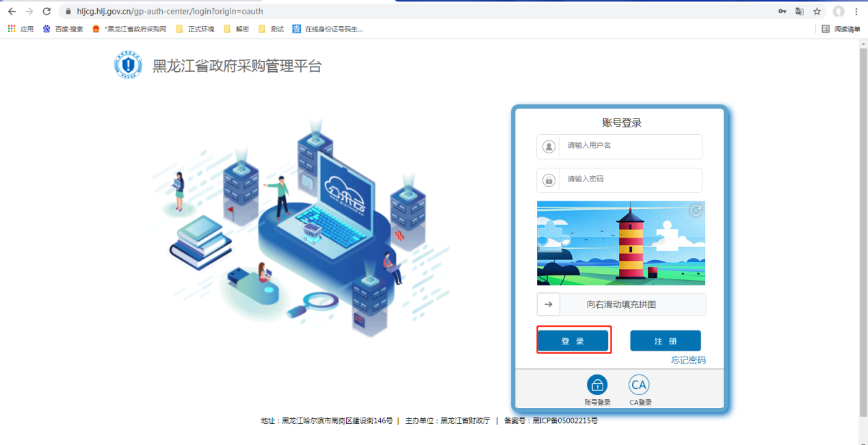
Task: Click the 地址 footer address text
Action: click(x=327, y=420)
